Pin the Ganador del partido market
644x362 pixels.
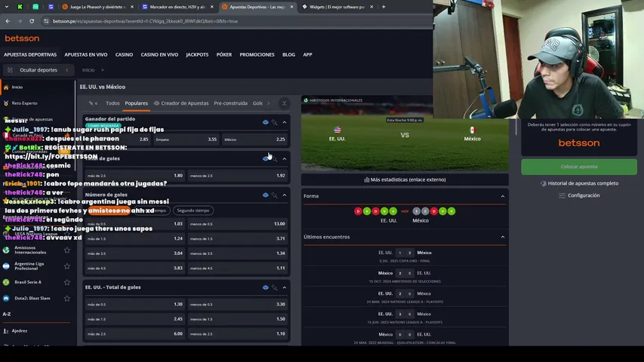click(274, 122)
